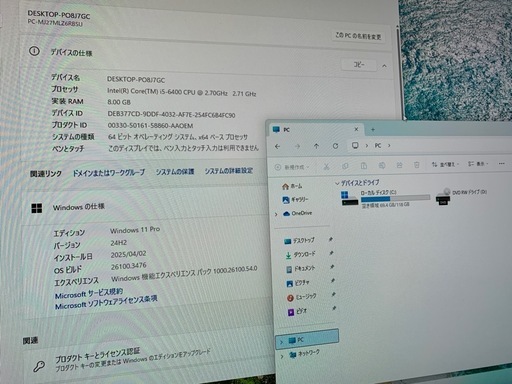
Task: Expand the PC tree node chevron
Action: click(x=281, y=342)
